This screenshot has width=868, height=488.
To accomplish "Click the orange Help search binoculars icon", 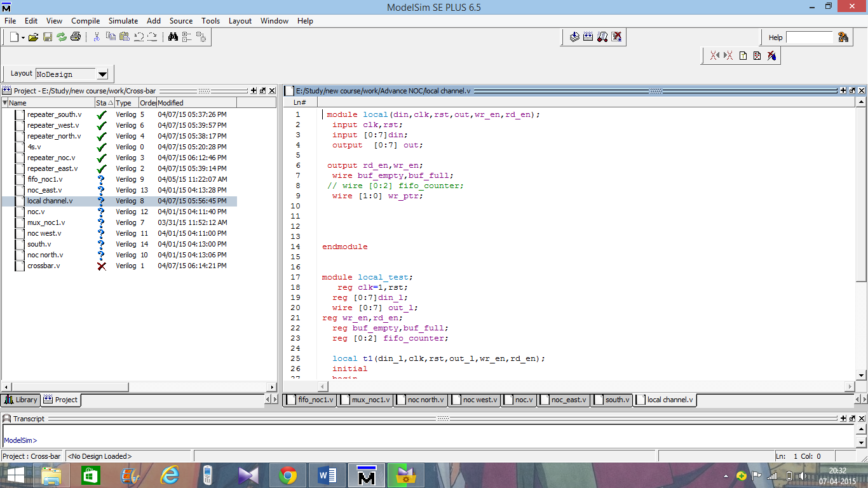I will [843, 37].
